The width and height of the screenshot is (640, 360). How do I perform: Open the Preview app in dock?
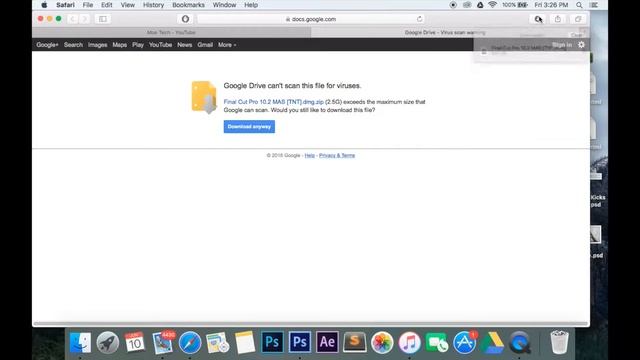218,342
